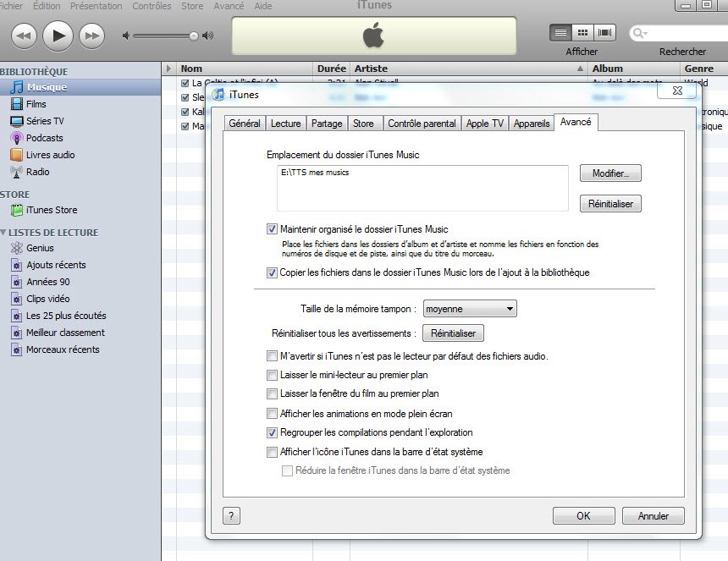Screen dimensions: 728x561
Task: Uncheck Regrouper les compilations pendant l'exploration
Action: tap(272, 433)
